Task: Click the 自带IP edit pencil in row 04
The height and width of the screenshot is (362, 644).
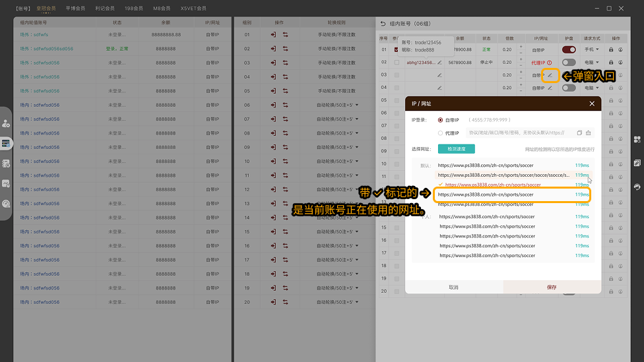Action: 550,88
